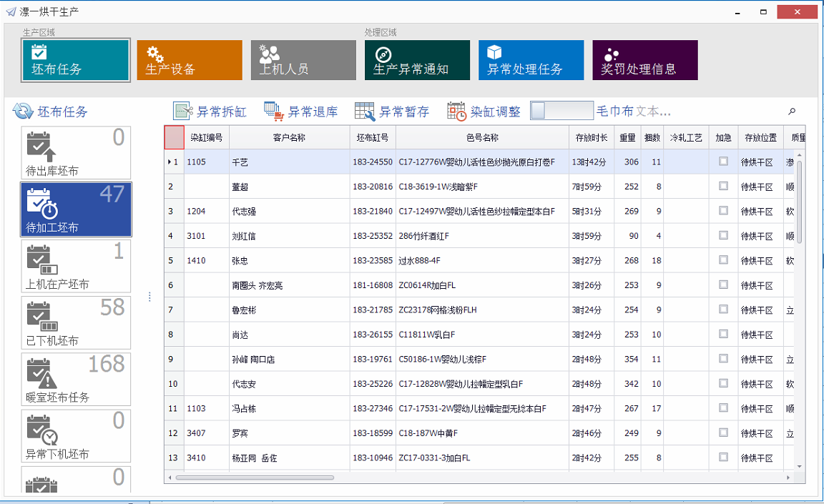Click the 坯布任务 refresh icon
The height and width of the screenshot is (504, 824).
[x=23, y=112]
